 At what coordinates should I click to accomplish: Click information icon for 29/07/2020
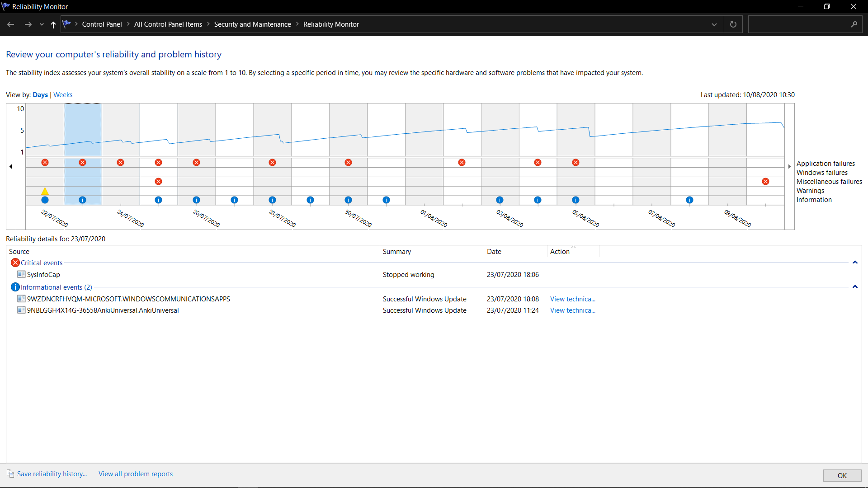310,200
